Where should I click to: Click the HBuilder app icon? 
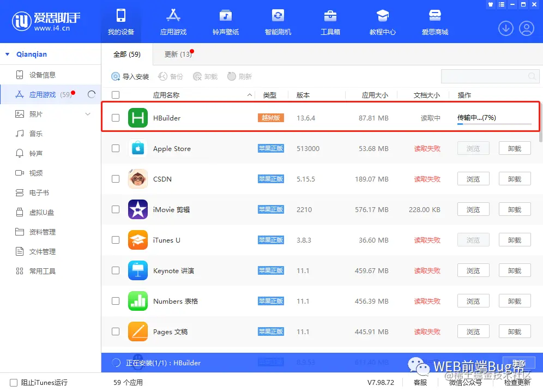coord(138,118)
